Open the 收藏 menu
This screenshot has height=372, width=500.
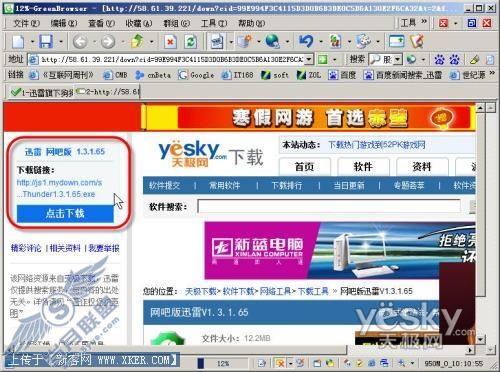click(139, 23)
